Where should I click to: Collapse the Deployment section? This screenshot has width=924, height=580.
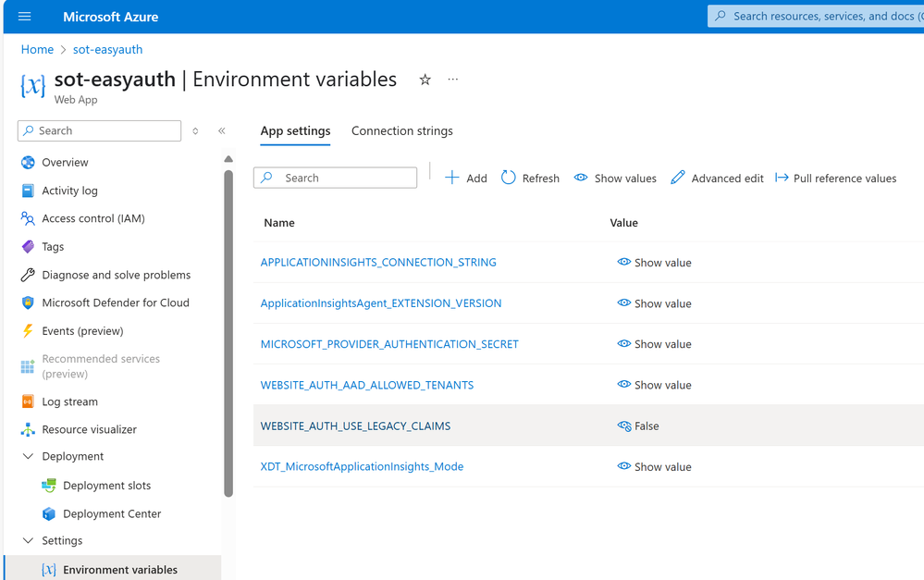coord(28,456)
